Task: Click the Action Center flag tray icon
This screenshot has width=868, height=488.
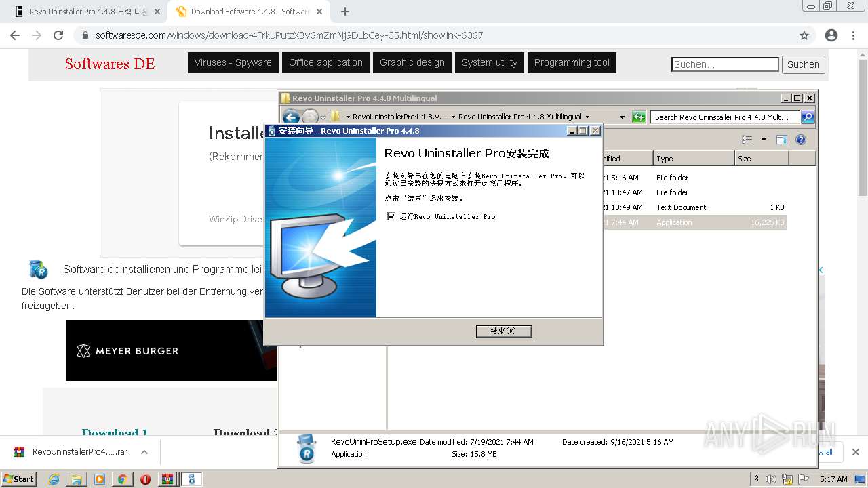Action: click(x=804, y=479)
